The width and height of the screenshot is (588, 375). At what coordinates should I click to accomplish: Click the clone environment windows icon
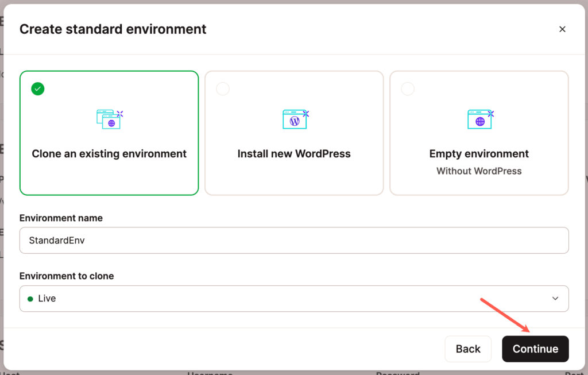pos(110,119)
